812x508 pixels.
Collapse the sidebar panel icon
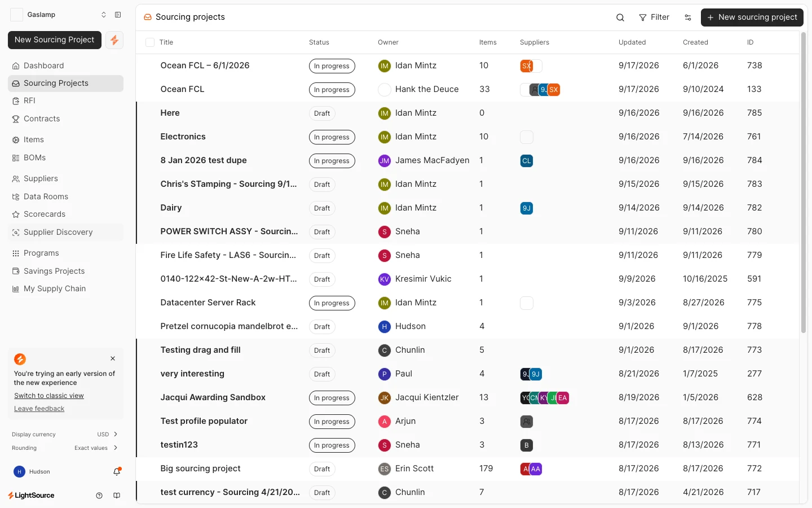pos(118,15)
